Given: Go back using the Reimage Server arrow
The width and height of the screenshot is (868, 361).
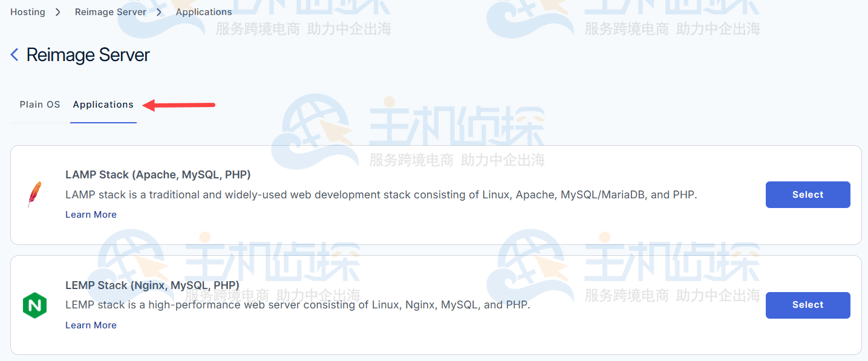Looking at the screenshot, I should click(15, 55).
